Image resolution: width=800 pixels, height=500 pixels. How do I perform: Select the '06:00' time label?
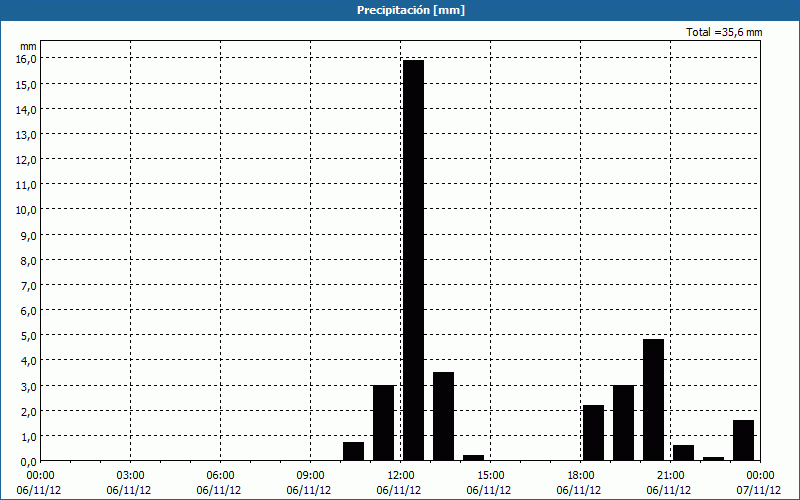click(220, 476)
